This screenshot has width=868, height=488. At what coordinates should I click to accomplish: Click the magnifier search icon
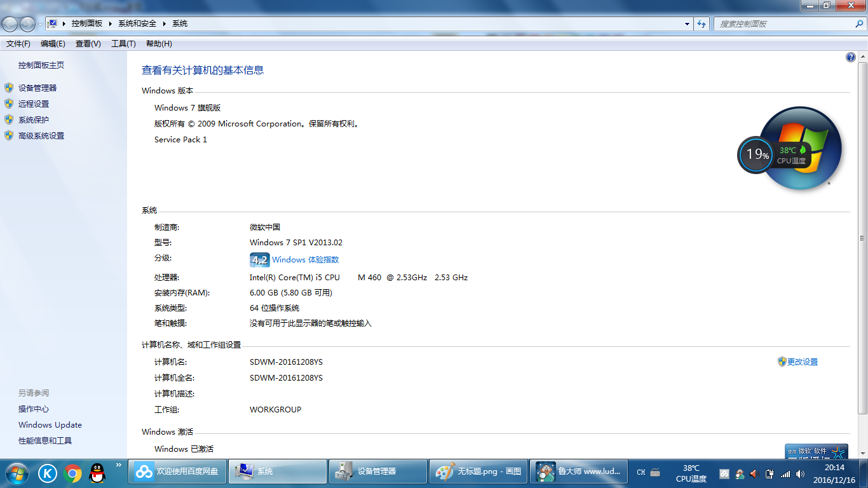[x=859, y=24]
